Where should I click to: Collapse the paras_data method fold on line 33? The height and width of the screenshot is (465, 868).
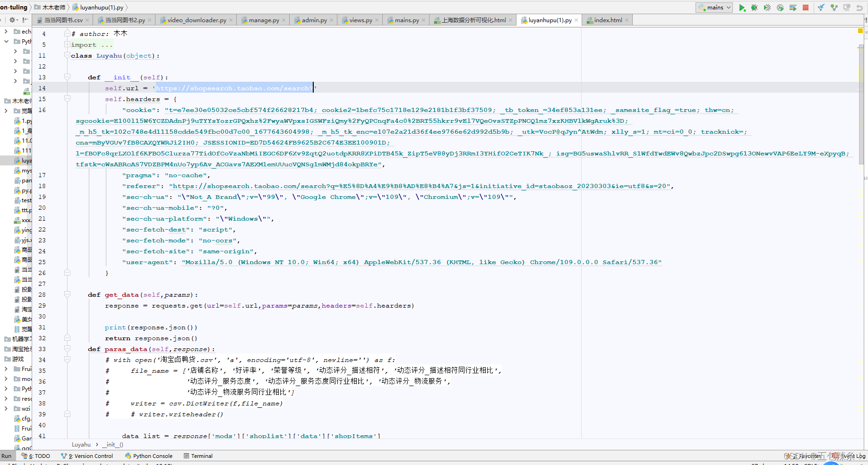pyautogui.click(x=67, y=349)
